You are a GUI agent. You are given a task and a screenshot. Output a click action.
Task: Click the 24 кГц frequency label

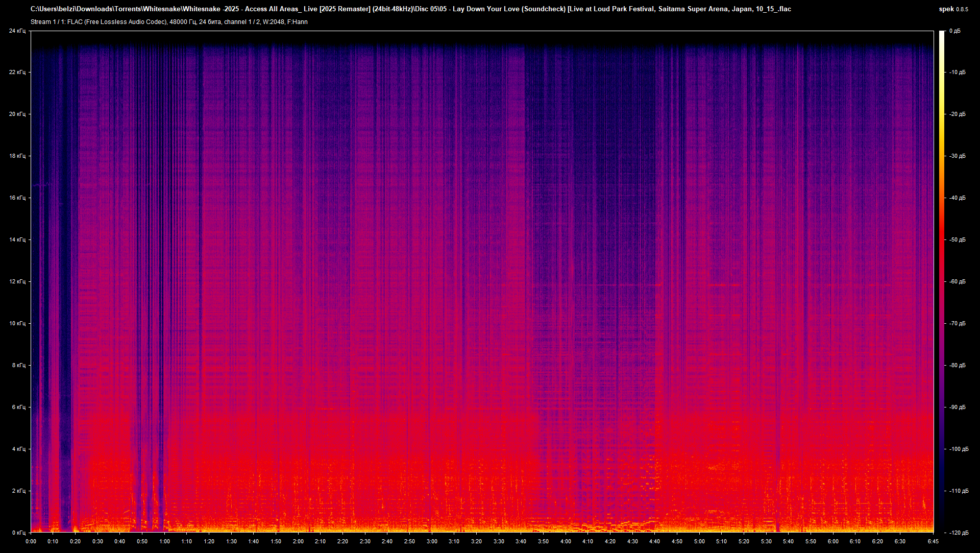pyautogui.click(x=17, y=31)
